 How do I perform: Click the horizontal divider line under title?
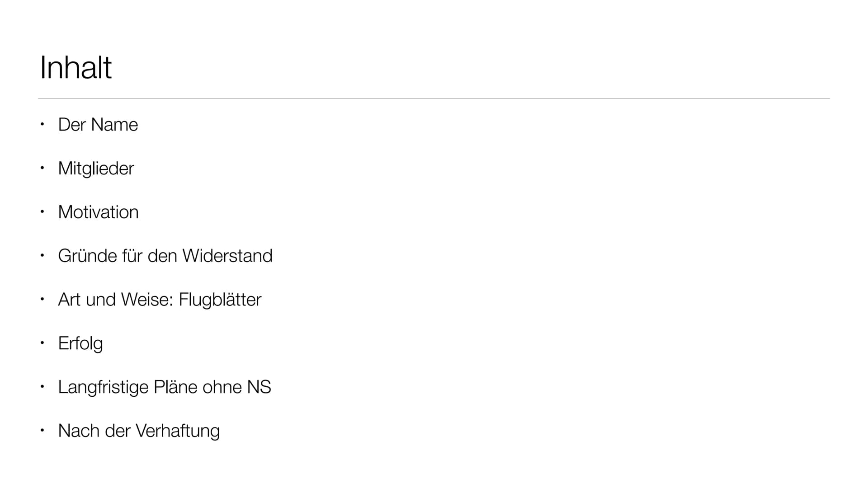pos(434,99)
